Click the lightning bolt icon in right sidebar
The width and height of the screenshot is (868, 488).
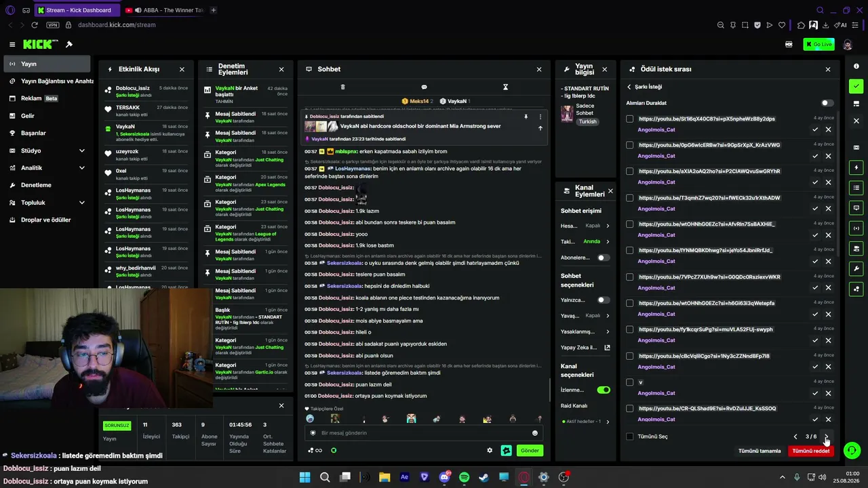856,167
